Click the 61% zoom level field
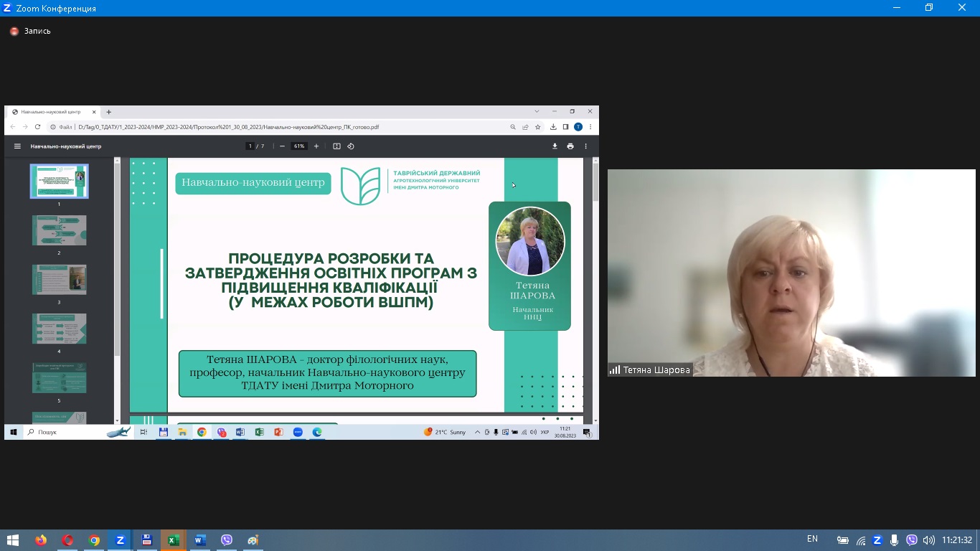 point(298,146)
